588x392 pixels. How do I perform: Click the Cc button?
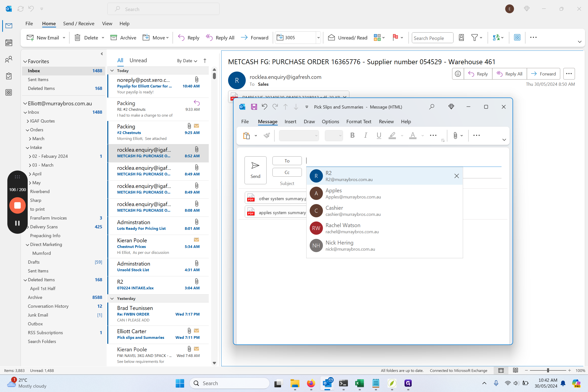point(287,172)
